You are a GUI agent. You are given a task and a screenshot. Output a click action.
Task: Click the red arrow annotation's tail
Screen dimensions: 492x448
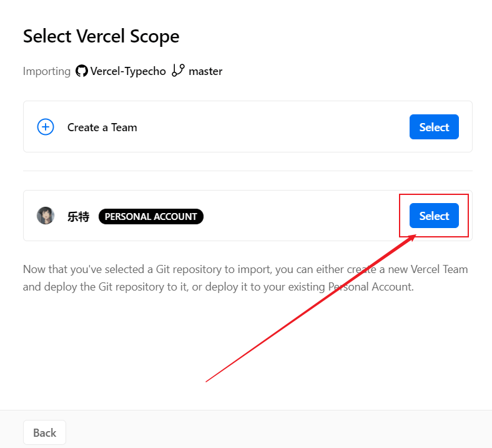(x=207, y=381)
